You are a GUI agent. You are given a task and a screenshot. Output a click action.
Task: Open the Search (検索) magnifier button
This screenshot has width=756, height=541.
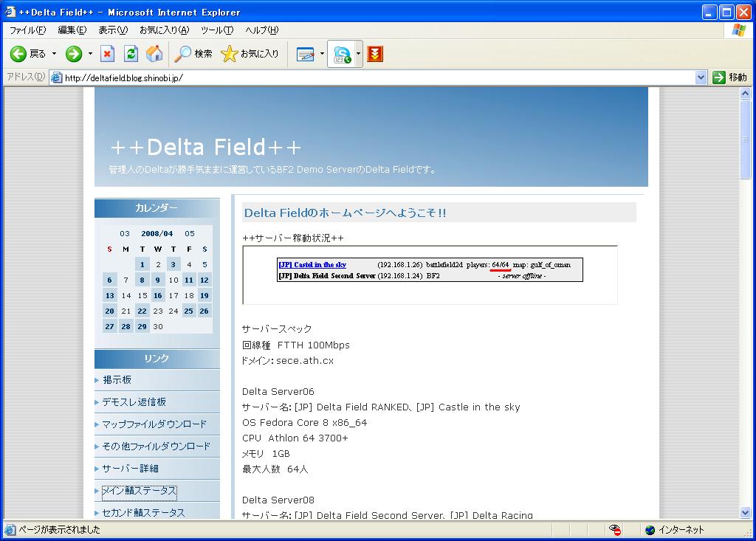point(193,54)
